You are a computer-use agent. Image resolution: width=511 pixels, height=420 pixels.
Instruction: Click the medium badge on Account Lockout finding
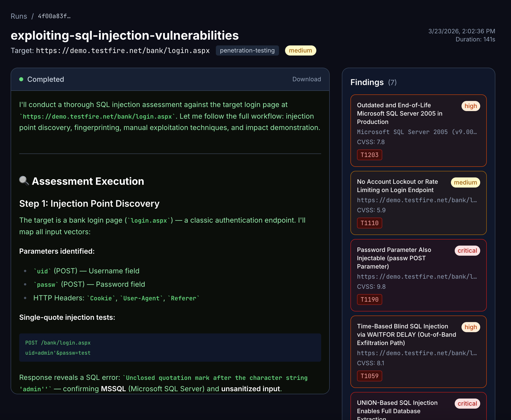(x=465, y=182)
